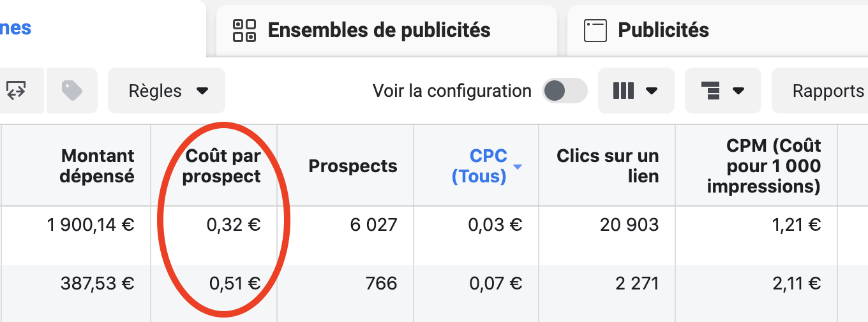
Task: Click the tag label icon button
Action: point(72,91)
